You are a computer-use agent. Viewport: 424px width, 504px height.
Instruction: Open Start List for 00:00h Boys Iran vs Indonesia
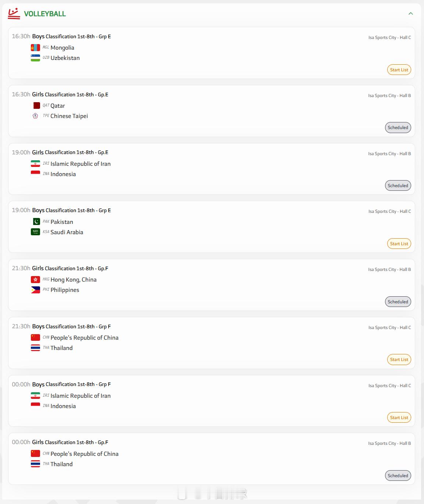pos(399,418)
